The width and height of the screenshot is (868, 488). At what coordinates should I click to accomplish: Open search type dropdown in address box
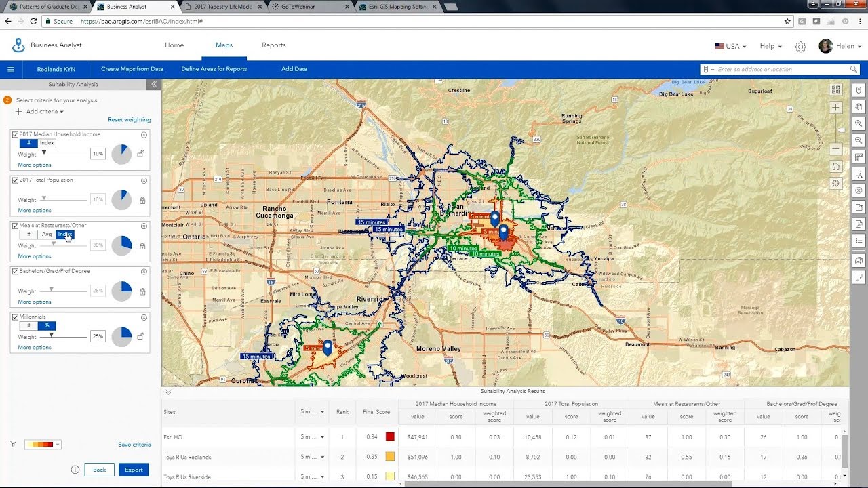[x=709, y=69]
